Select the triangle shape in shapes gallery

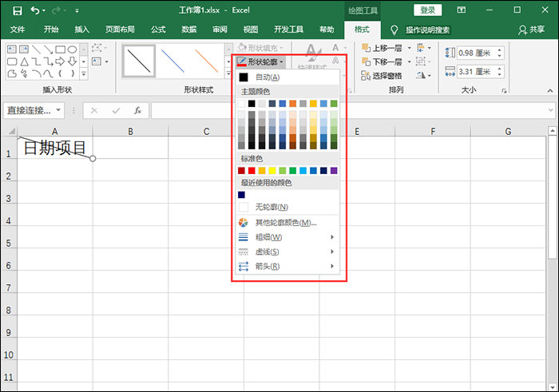[24, 61]
